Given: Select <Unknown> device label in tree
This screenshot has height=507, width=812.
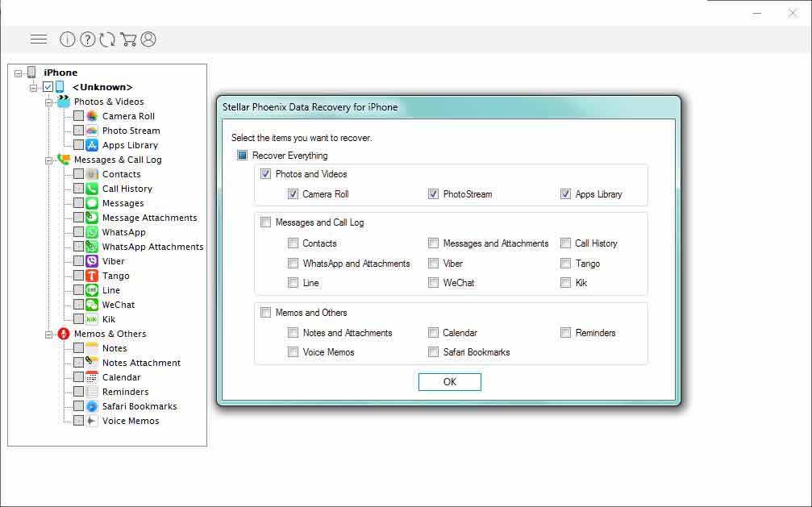Looking at the screenshot, I should click(102, 87).
